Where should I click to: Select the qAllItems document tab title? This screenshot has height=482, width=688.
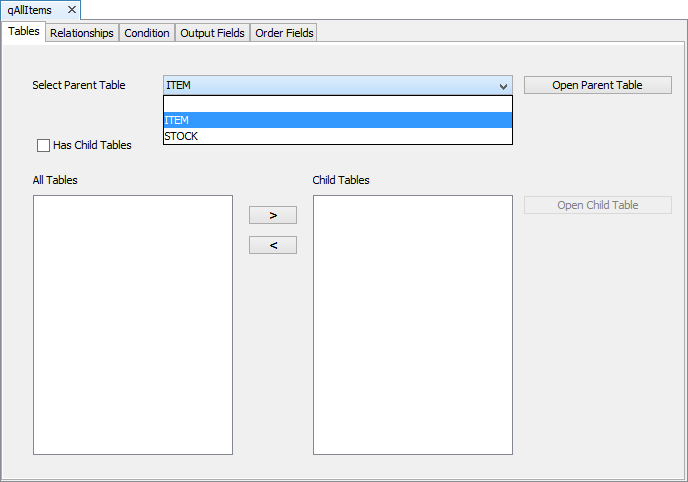30,10
